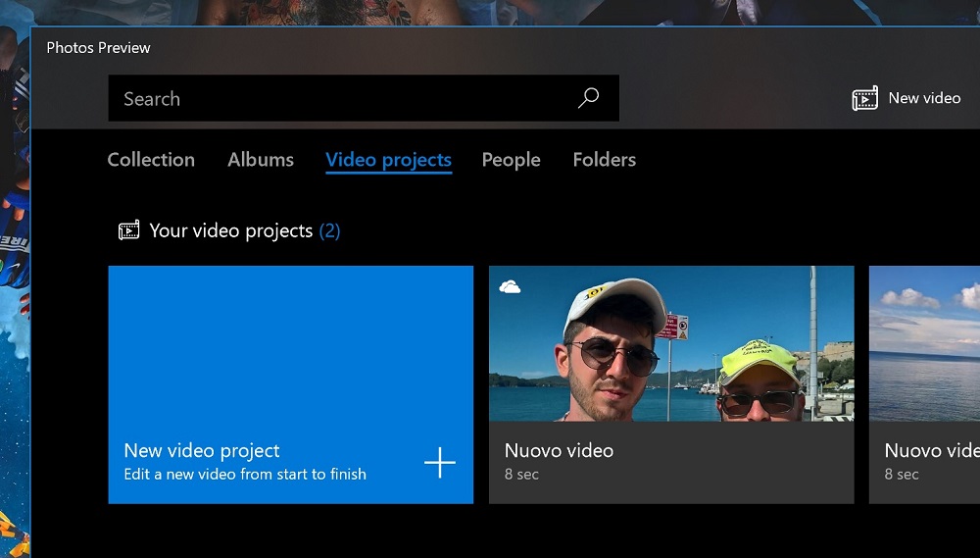
Task: Select the Video projects tab
Action: pos(389,160)
